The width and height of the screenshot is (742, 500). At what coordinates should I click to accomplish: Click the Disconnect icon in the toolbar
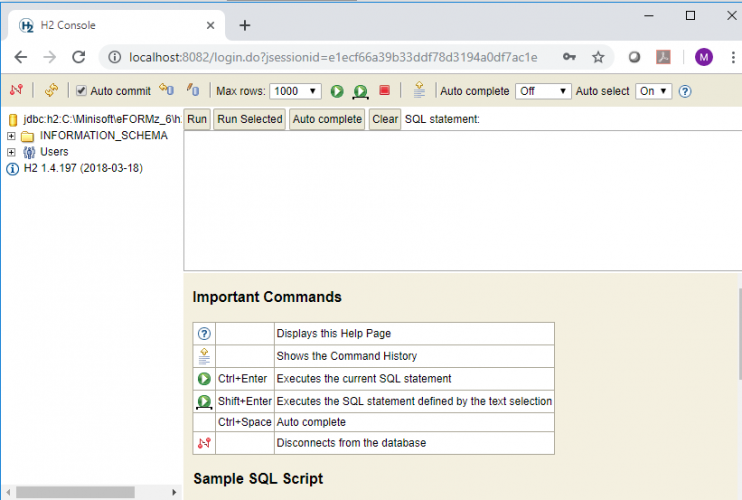tap(16, 91)
